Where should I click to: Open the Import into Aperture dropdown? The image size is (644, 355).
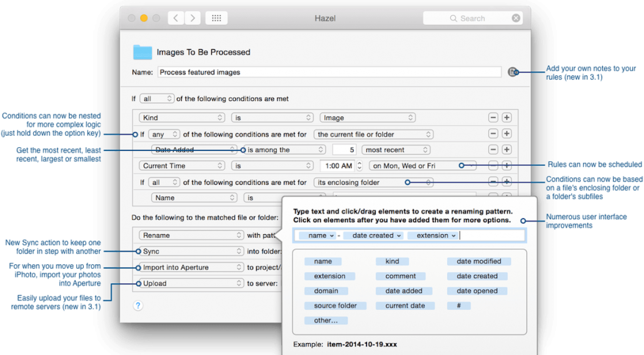[191, 267]
